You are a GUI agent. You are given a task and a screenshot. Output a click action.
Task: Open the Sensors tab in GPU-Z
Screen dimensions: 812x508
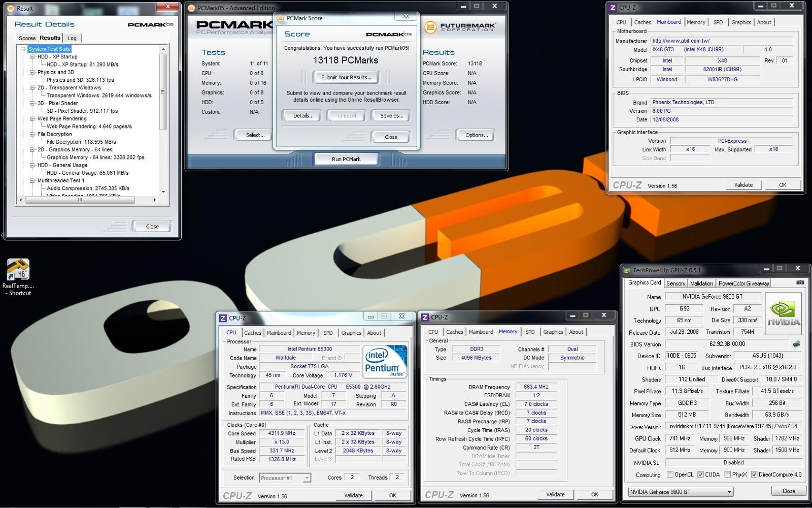coord(675,283)
